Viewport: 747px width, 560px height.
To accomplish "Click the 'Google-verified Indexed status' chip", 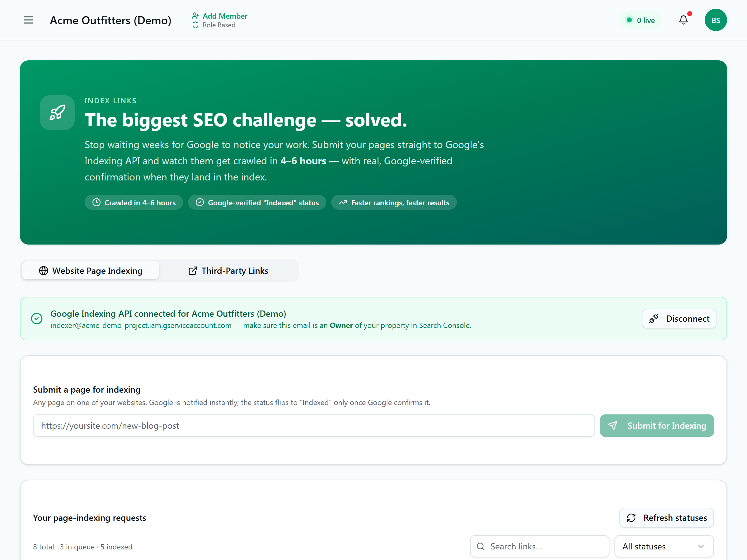I will (257, 203).
